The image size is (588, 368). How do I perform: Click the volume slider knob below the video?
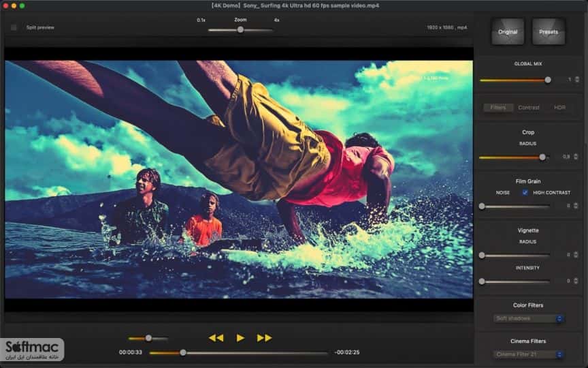point(148,338)
